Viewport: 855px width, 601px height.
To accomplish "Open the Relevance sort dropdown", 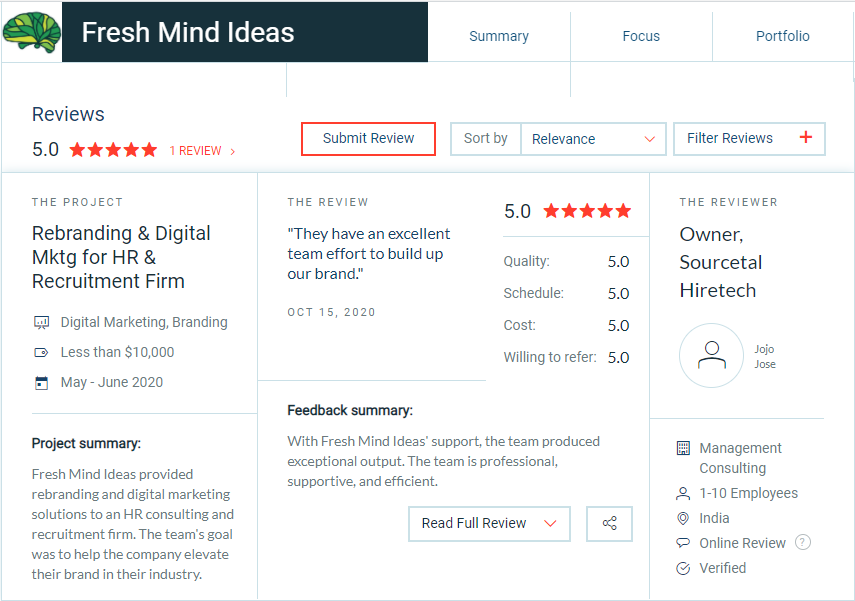I will [593, 139].
